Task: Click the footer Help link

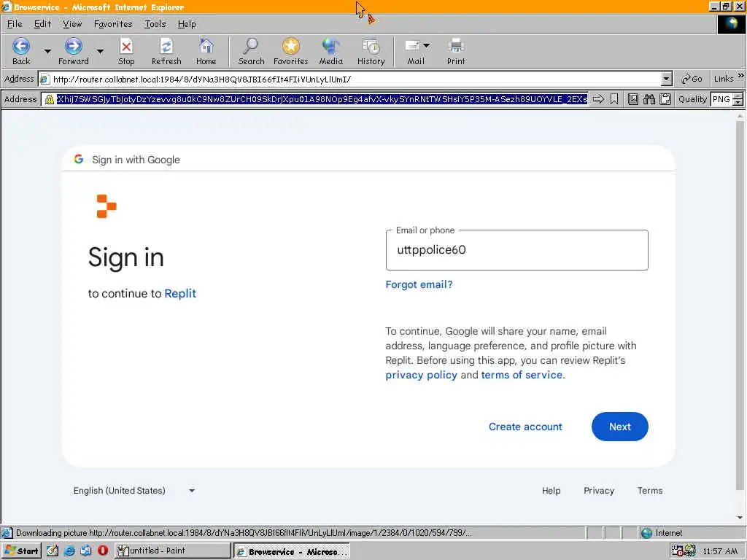Action: click(551, 491)
